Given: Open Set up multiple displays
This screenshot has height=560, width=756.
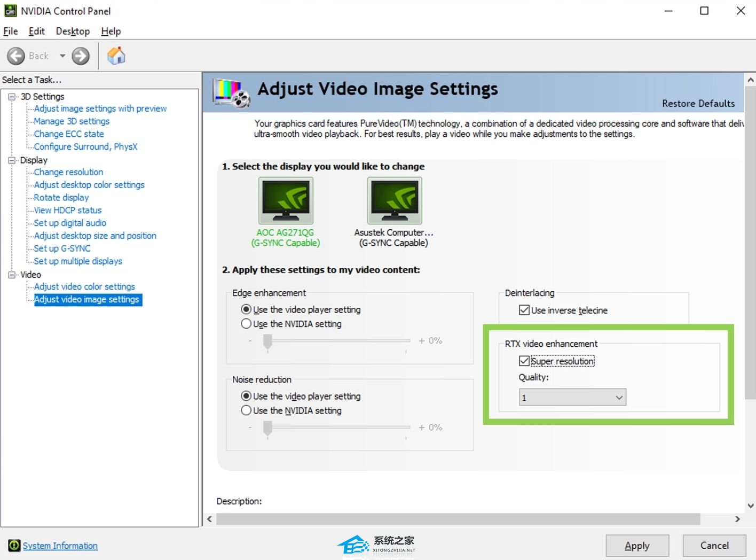Looking at the screenshot, I should point(78,261).
